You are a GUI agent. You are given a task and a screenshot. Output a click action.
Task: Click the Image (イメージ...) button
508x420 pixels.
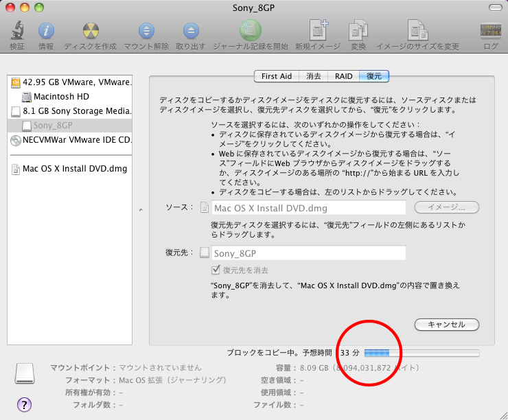(x=446, y=207)
